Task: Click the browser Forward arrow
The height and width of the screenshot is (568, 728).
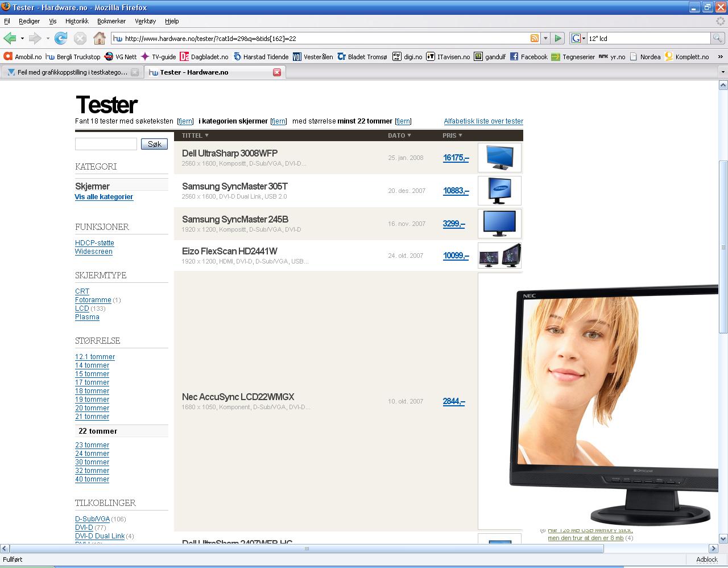Action: tap(35, 38)
